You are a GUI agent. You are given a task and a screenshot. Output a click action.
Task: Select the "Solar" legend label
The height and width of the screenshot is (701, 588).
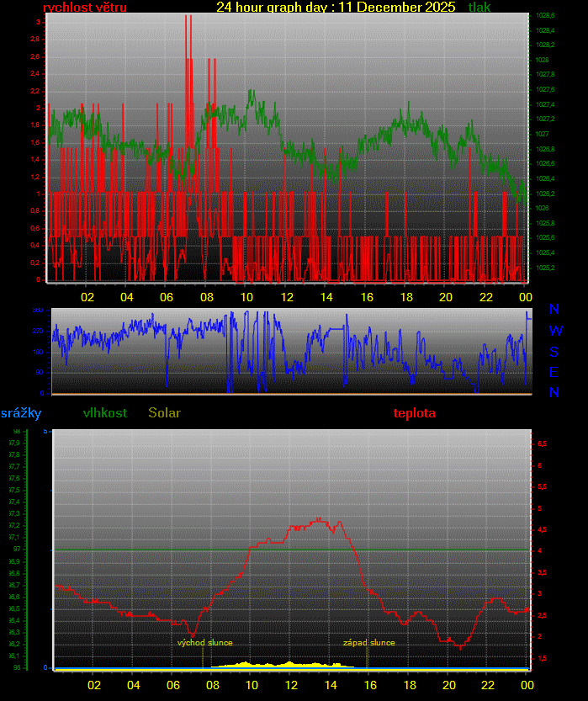pos(164,413)
